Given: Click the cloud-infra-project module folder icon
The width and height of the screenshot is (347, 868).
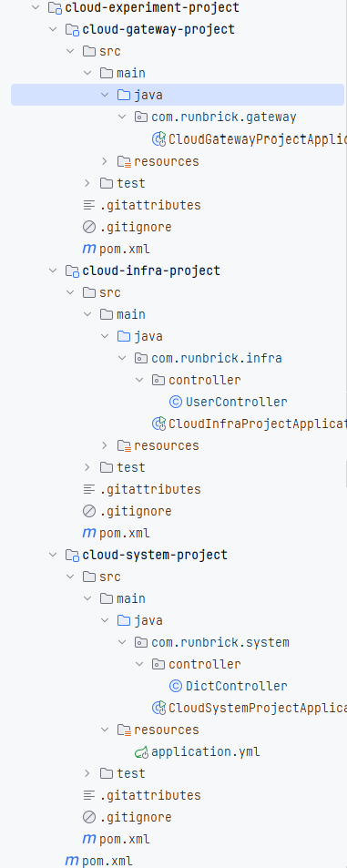Looking at the screenshot, I should coord(72,271).
